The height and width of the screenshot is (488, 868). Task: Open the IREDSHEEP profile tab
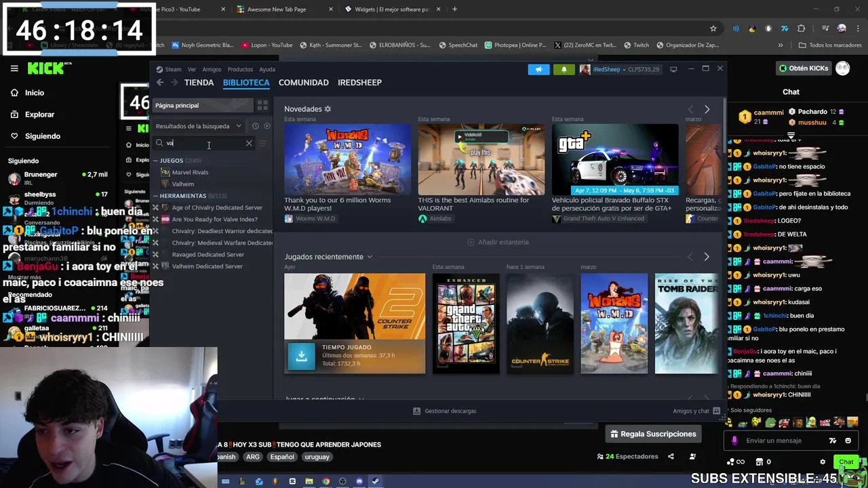[x=359, y=83]
